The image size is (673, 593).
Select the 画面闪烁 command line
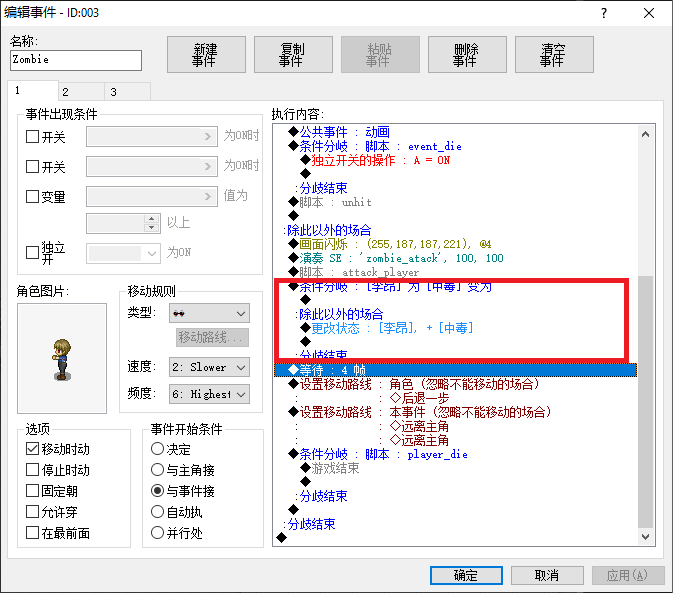[390, 244]
